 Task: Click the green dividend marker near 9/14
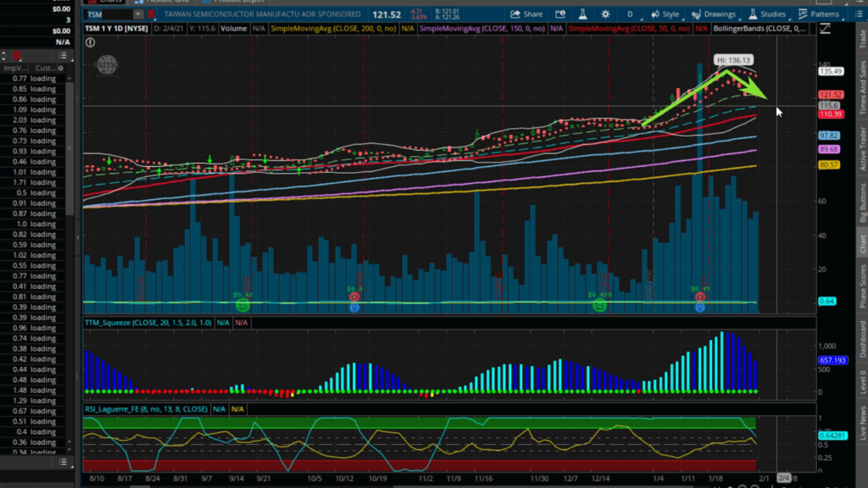pos(242,305)
